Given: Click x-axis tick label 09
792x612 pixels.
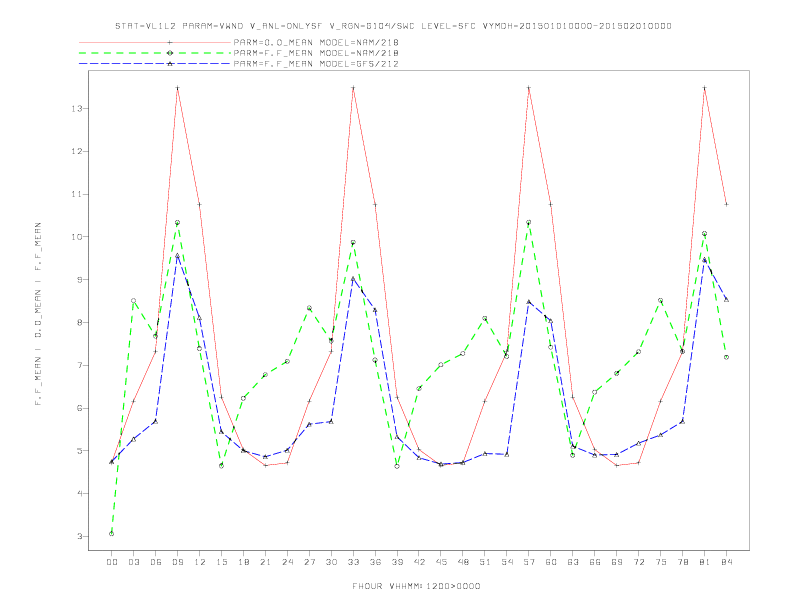Looking at the screenshot, I should coord(177,562).
